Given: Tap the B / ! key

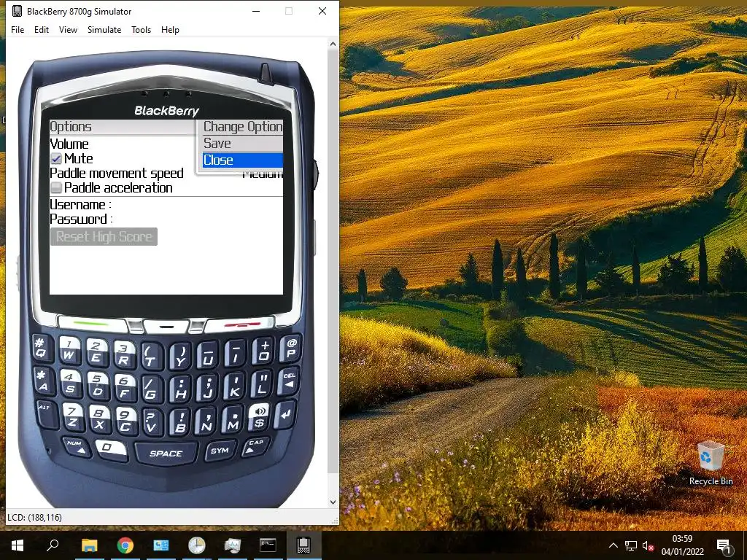Looking at the screenshot, I should click(180, 422).
